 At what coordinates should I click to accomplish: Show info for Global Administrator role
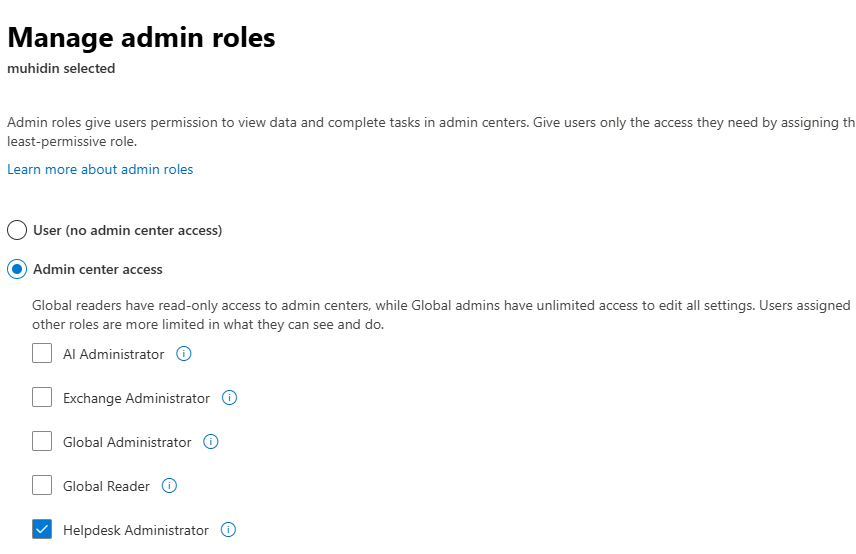coord(211,442)
